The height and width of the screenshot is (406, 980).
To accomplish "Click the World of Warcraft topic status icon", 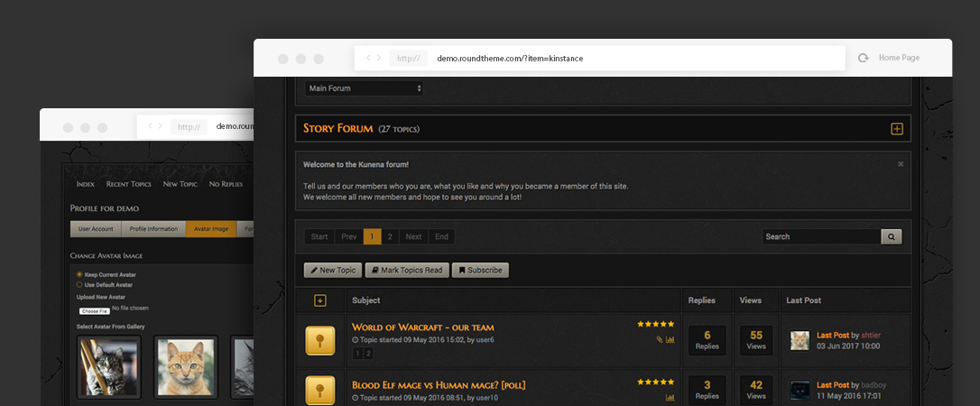I will pos(320,340).
